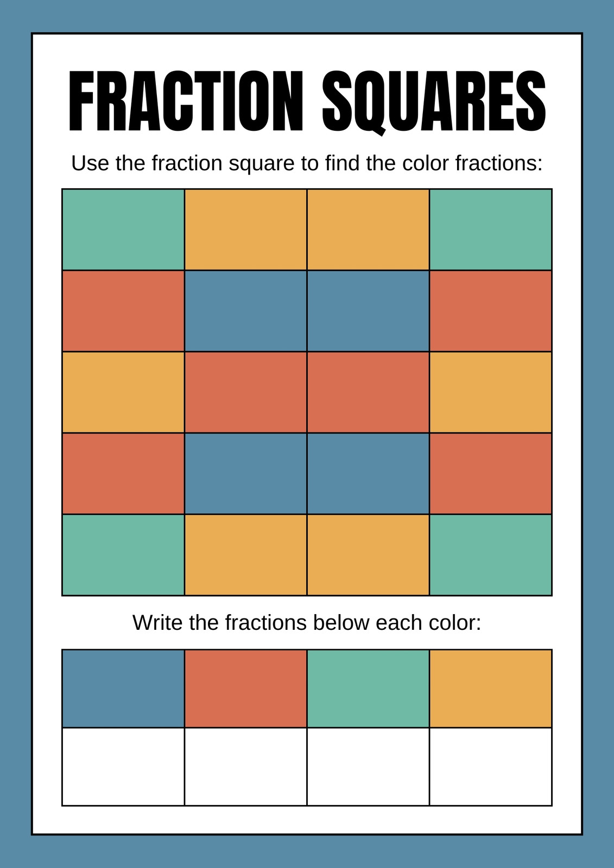
Task: Select the red square in second row, first column
Action: point(123,311)
